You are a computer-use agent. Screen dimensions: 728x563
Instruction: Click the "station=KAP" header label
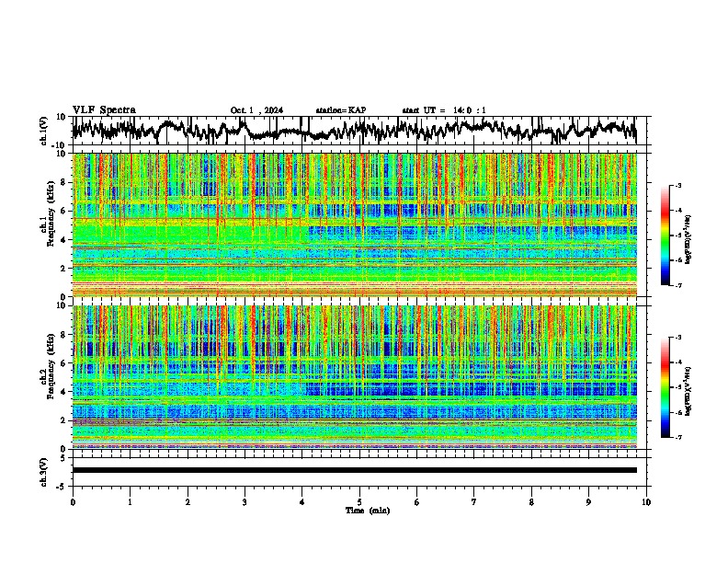(x=341, y=110)
